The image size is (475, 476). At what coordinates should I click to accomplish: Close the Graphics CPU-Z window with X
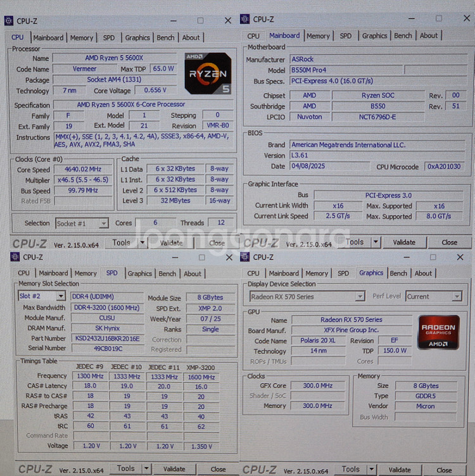click(460, 257)
